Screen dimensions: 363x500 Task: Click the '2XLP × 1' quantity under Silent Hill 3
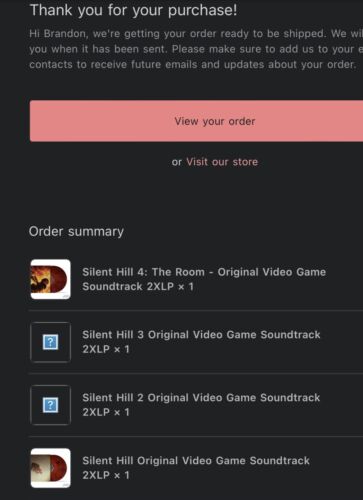tap(106, 349)
